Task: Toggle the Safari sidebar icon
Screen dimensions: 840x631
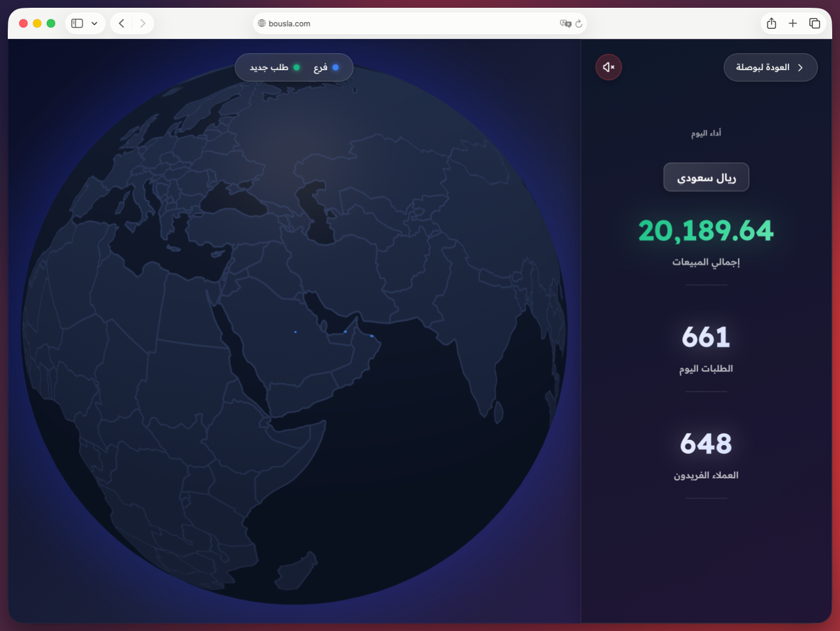Action: tap(77, 23)
